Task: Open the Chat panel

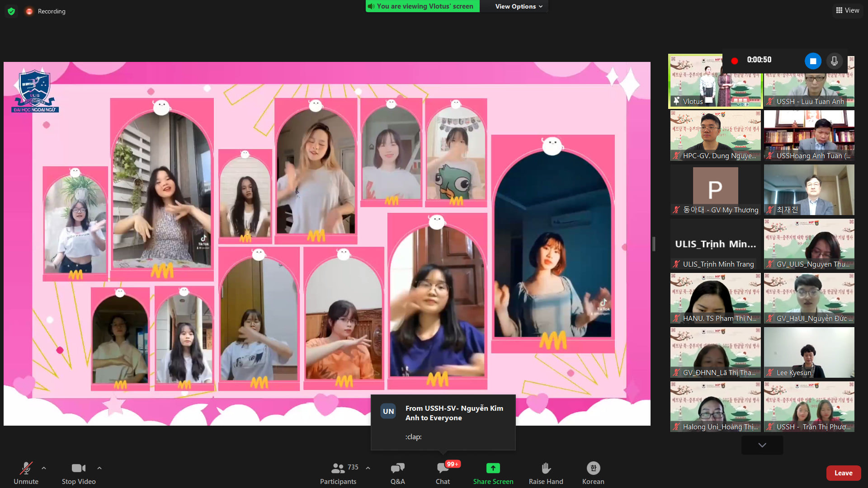Action: tap(443, 468)
